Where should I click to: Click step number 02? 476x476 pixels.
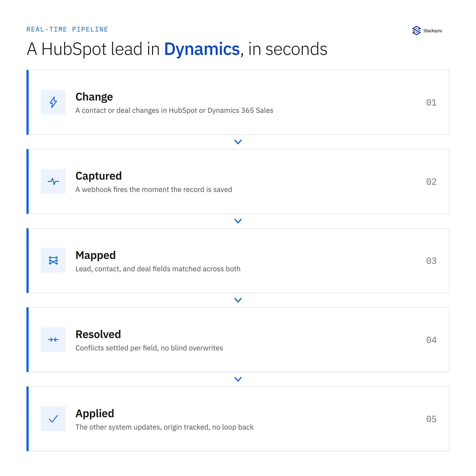[431, 182]
